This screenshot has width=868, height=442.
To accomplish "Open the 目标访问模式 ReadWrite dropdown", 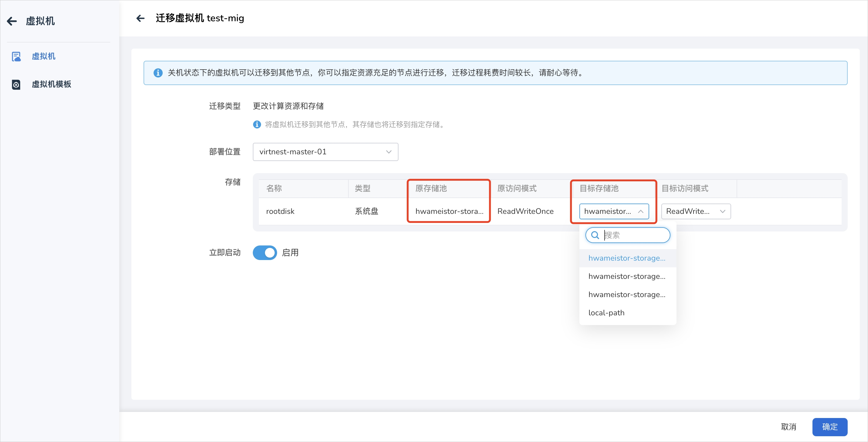I will [696, 211].
